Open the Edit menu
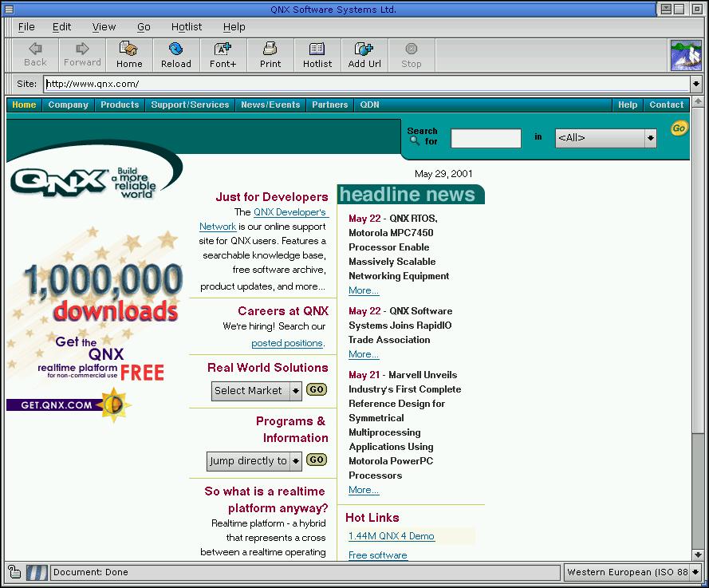709x588 pixels. click(61, 27)
